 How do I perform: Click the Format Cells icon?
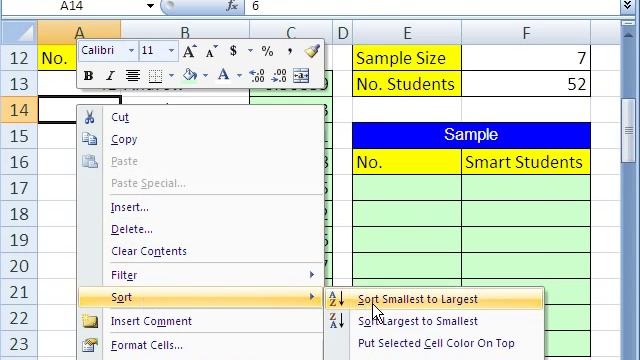click(90, 345)
